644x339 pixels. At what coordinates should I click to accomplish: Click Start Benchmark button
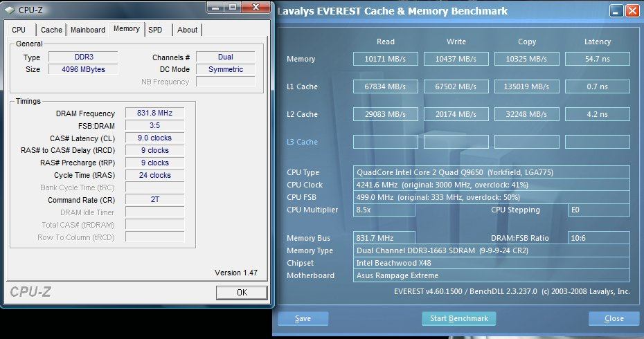(x=459, y=318)
